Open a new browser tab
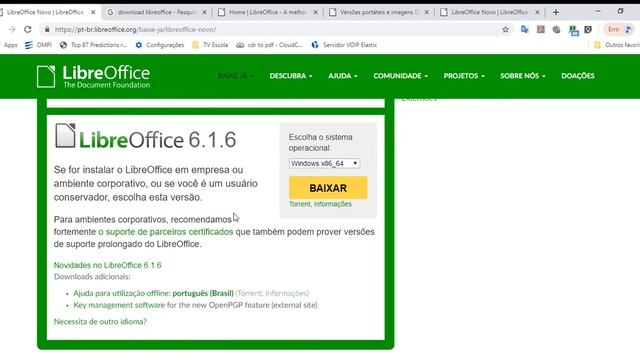Screen dimensions: 640x360 (x=556, y=12)
